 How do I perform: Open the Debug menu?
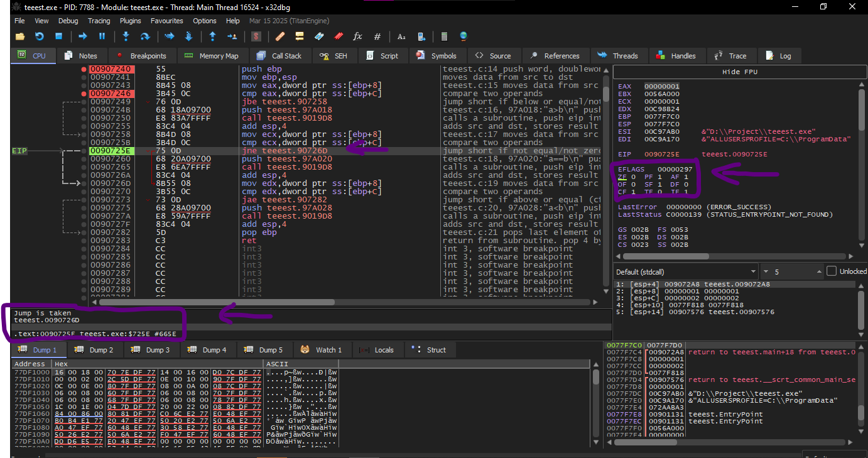[68, 21]
